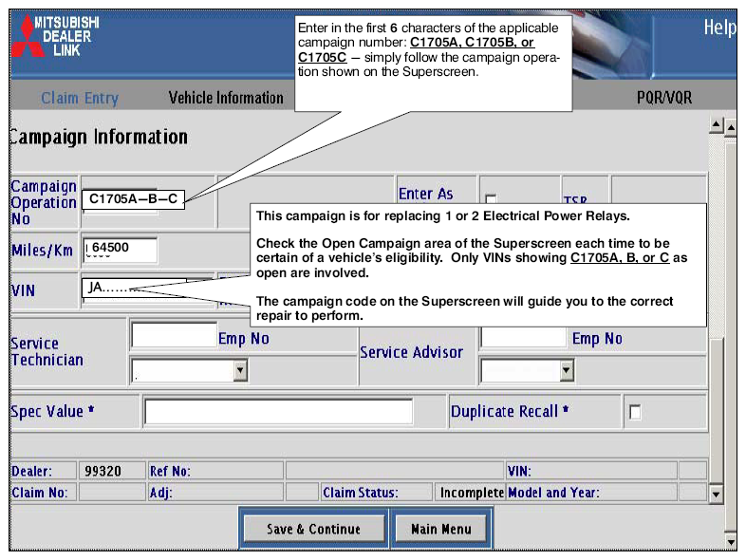Image resolution: width=746 pixels, height=560 pixels.
Task: Click the Spec Value text field
Action: 278,412
